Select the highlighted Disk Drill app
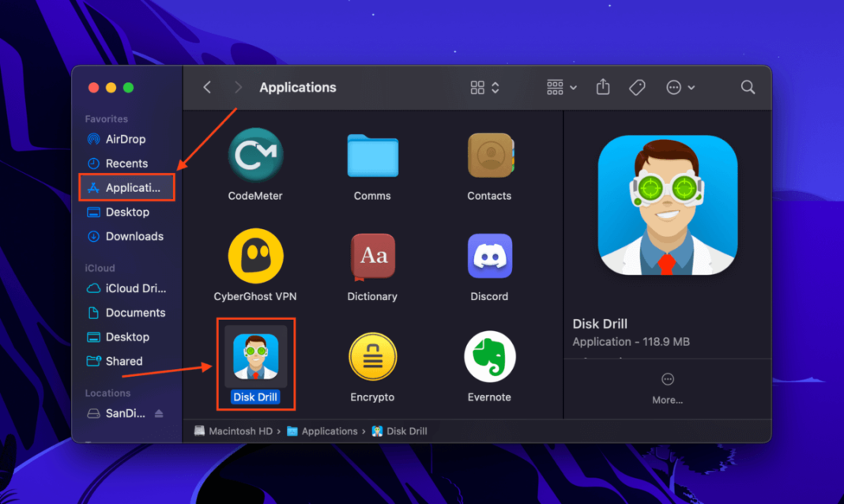This screenshot has width=844, height=504. 254,356
